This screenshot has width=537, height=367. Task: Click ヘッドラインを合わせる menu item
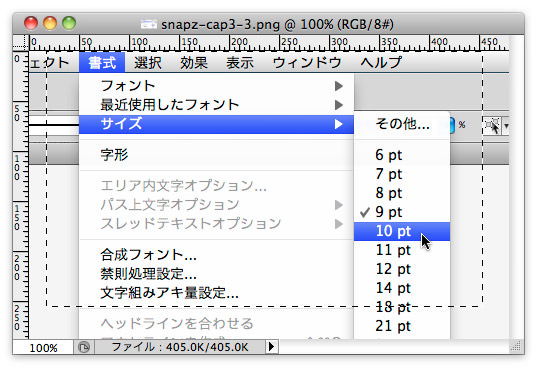(216, 324)
